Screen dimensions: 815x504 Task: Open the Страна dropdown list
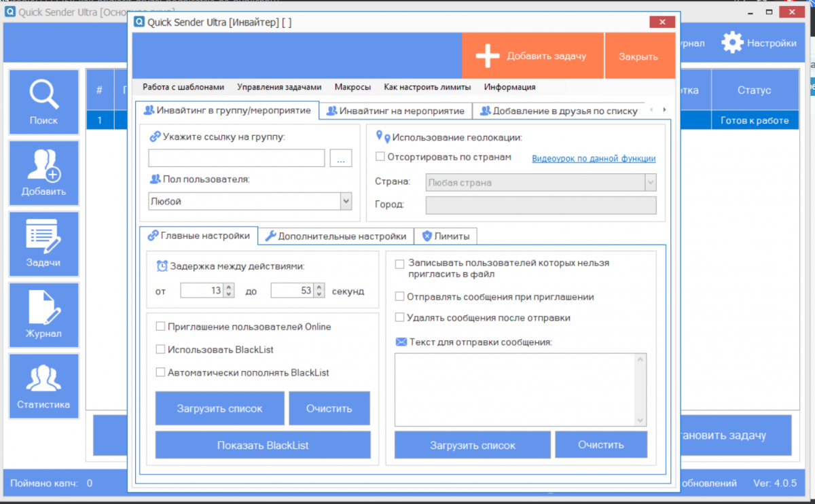point(651,182)
